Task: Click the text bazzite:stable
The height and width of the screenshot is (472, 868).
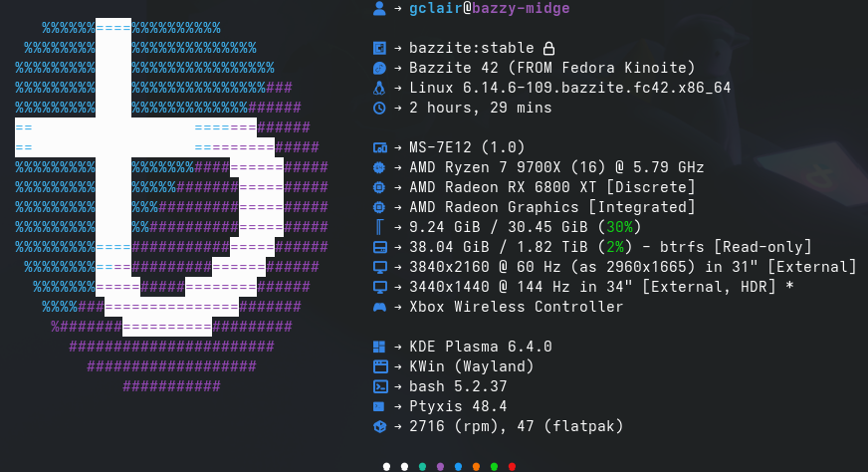Action: click(472, 48)
